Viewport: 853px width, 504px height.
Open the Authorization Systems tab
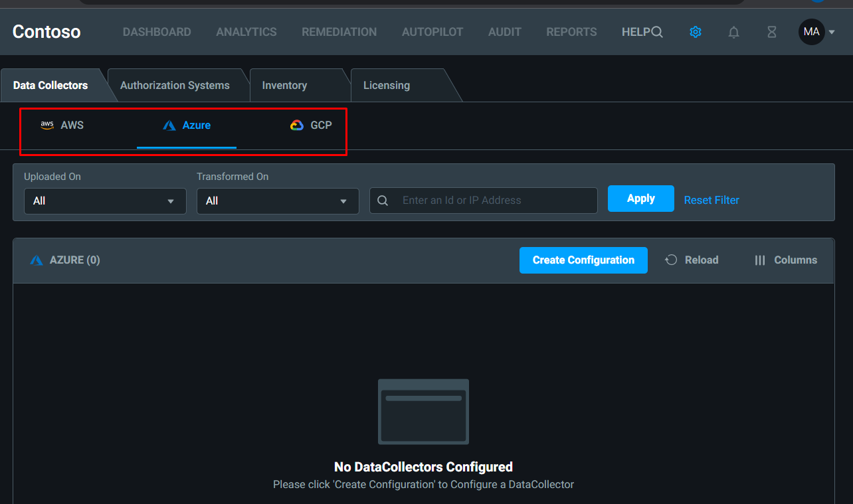point(175,86)
